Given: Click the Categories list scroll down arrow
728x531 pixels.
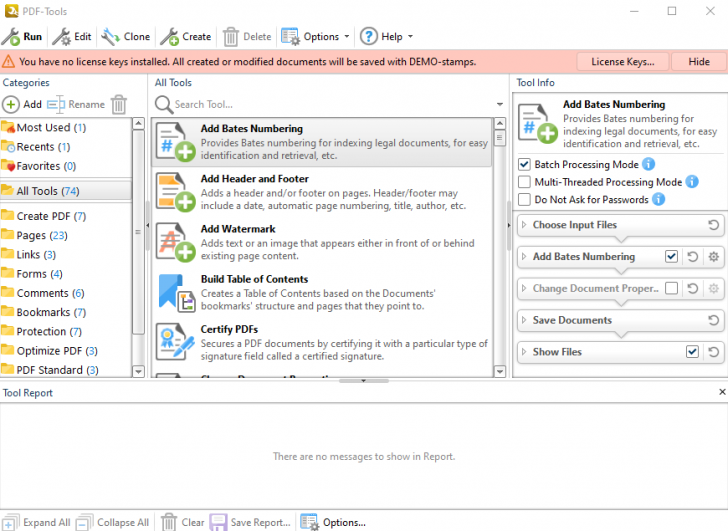Looking at the screenshot, I should 138,371.
